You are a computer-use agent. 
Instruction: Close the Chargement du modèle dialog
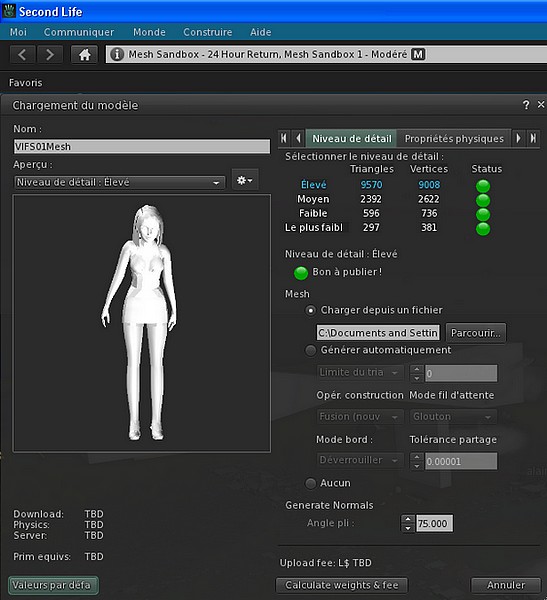pyautogui.click(x=541, y=104)
